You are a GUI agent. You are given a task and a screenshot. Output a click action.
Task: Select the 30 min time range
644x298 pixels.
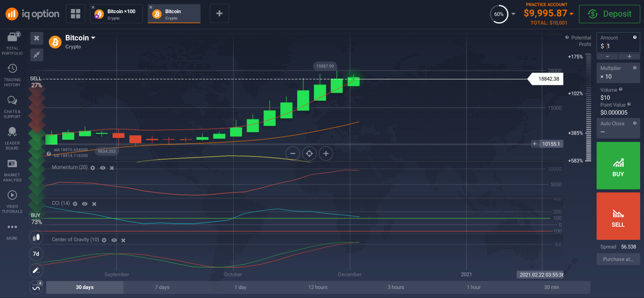click(x=551, y=287)
